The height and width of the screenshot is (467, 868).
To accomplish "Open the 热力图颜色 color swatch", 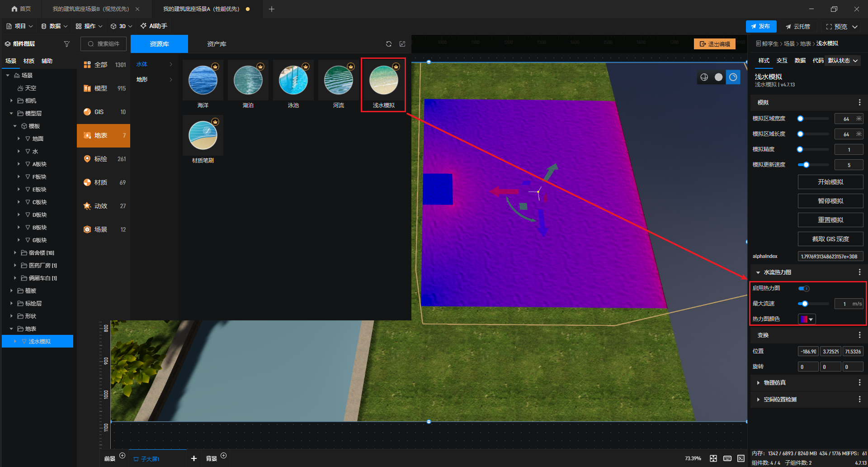I will click(x=807, y=319).
